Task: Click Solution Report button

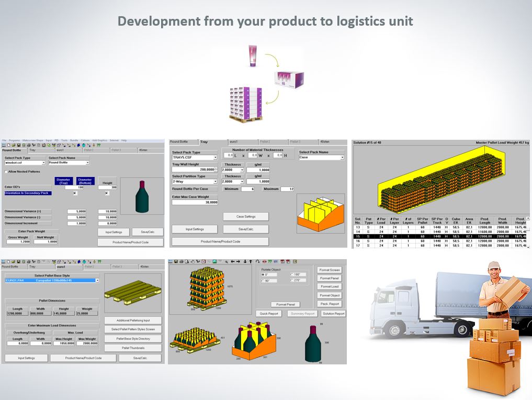Action: click(334, 314)
